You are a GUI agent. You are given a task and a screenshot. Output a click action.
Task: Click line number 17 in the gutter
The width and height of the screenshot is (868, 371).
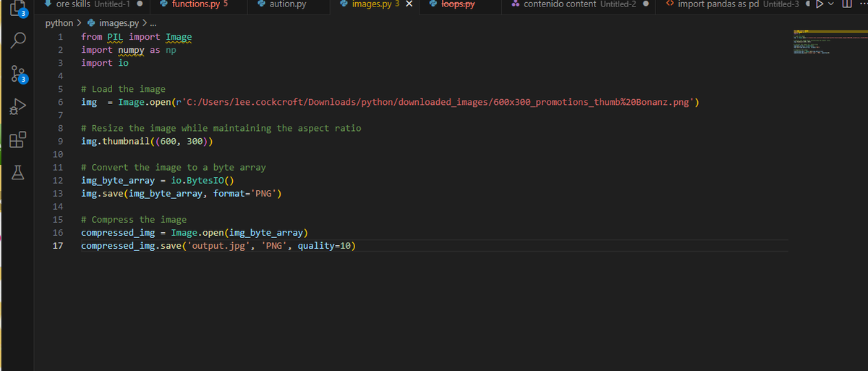[x=59, y=246]
